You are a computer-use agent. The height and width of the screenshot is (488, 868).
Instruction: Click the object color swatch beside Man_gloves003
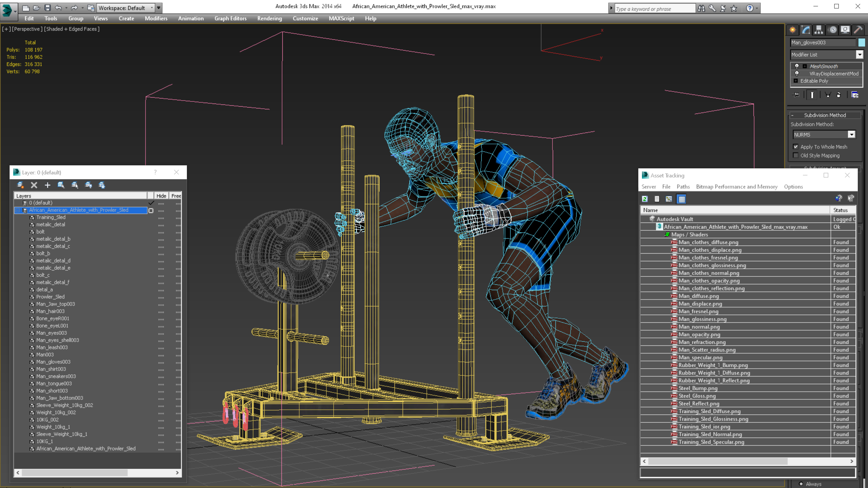(x=861, y=42)
